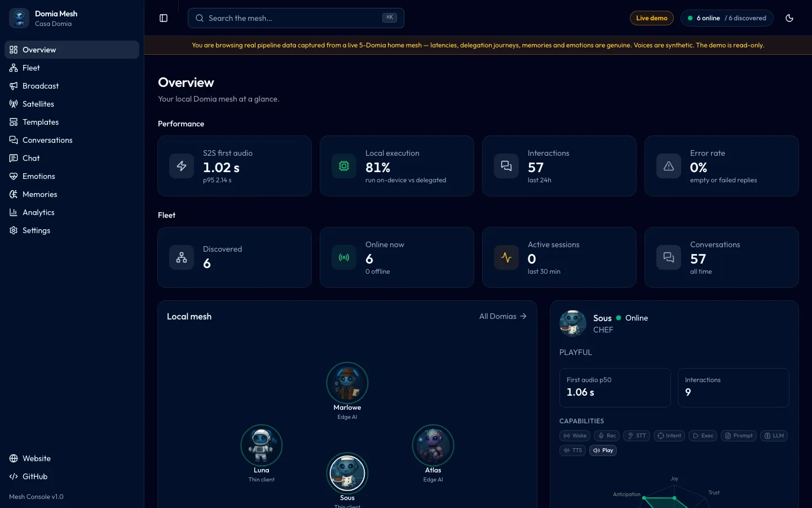Open the Fleet sidebar item
The image size is (812, 508).
click(72, 68)
